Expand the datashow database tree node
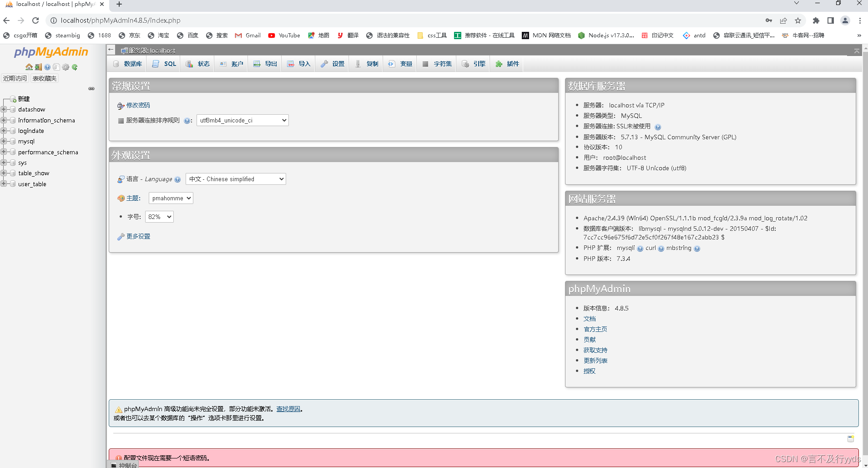Screen dimensions: 868x468 [4, 109]
